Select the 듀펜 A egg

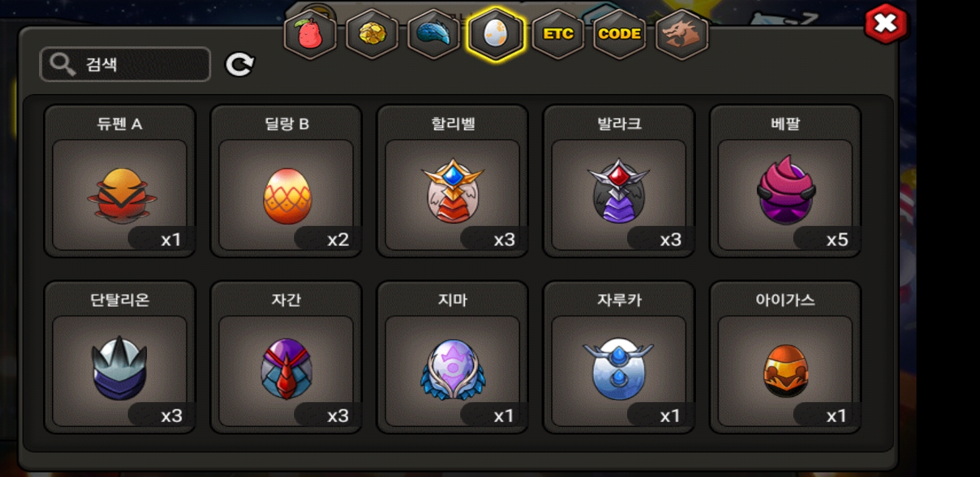[x=120, y=181]
